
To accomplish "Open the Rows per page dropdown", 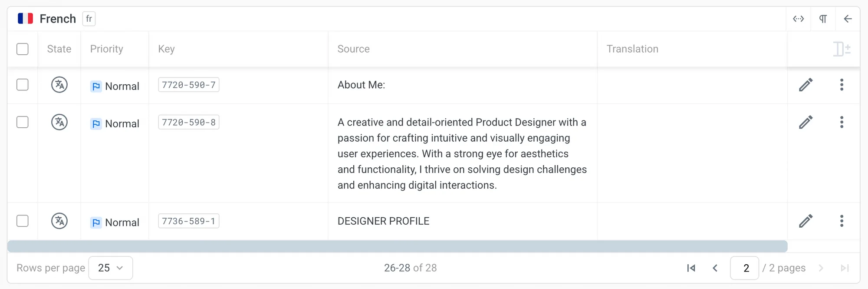I will [110, 268].
